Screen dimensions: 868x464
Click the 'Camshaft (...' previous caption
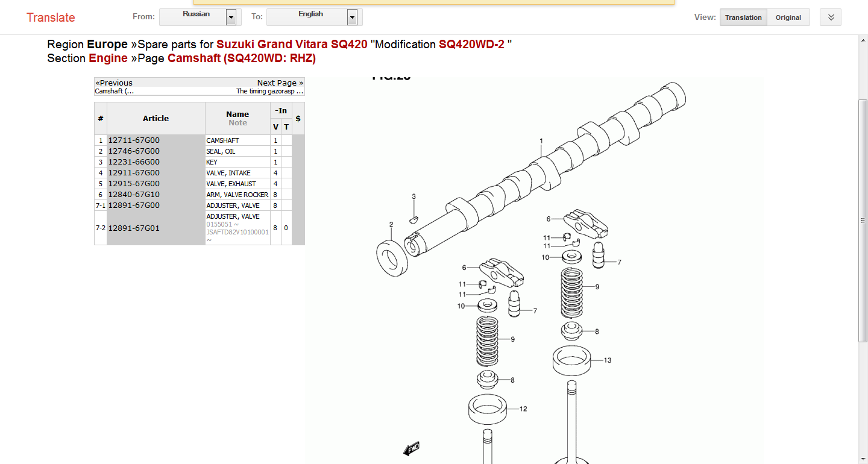(115, 92)
